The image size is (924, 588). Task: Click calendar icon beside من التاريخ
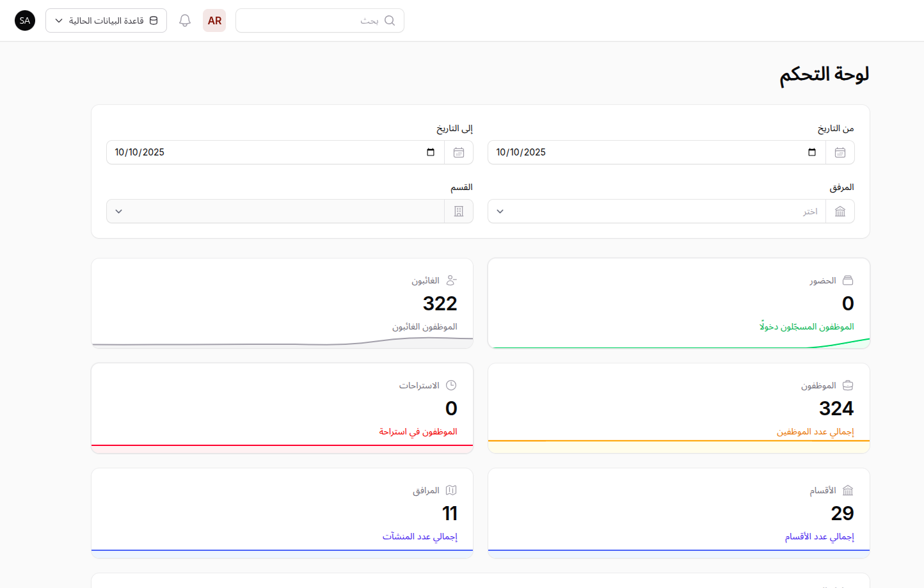tap(840, 152)
